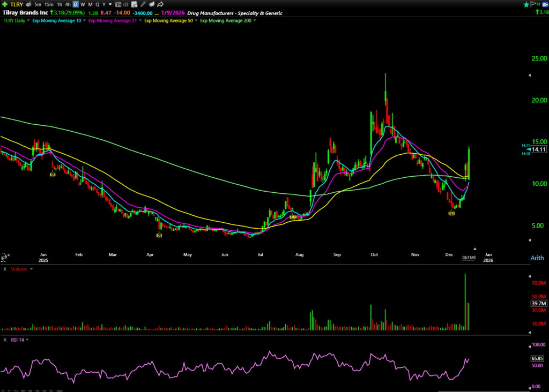Click the share arrow icon in toolbar

160,4
